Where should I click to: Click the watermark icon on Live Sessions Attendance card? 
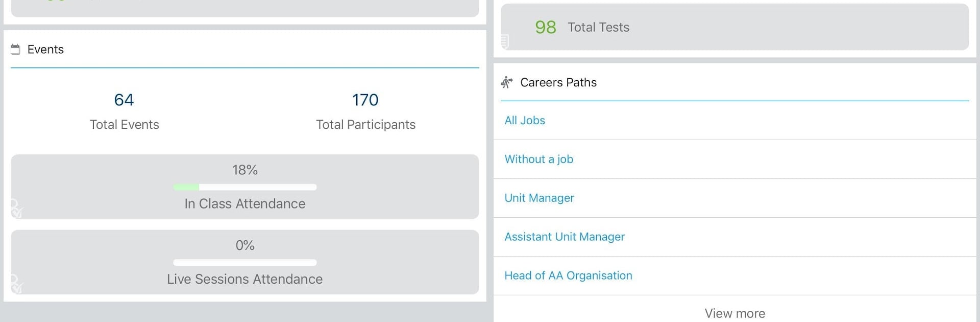point(16,284)
